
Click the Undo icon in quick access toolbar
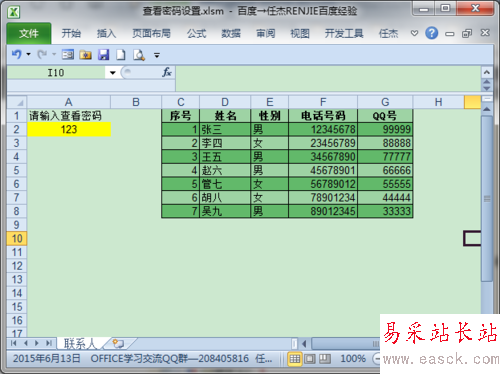pos(16,54)
